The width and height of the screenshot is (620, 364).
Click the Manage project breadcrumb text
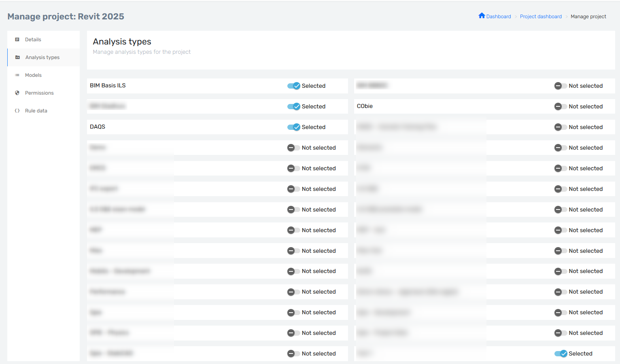click(588, 17)
